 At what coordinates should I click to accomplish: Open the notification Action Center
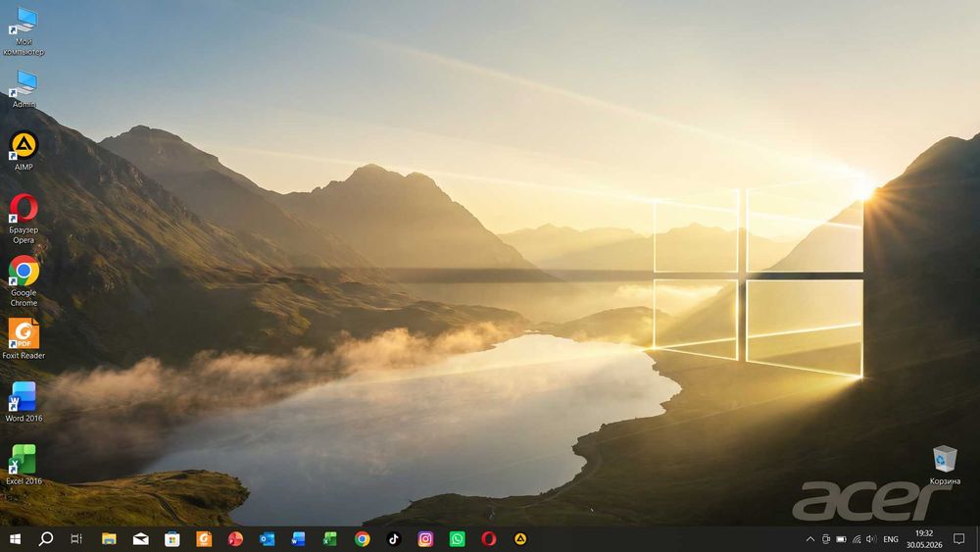click(958, 539)
